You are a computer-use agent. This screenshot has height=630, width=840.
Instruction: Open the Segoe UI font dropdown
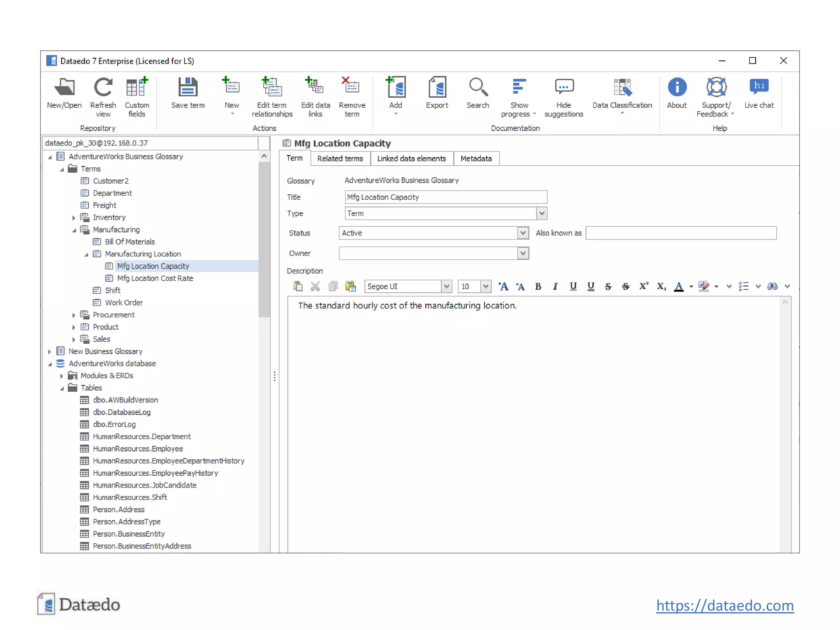(446, 286)
